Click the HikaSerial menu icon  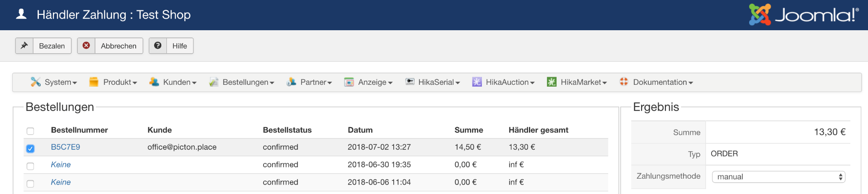tap(410, 82)
